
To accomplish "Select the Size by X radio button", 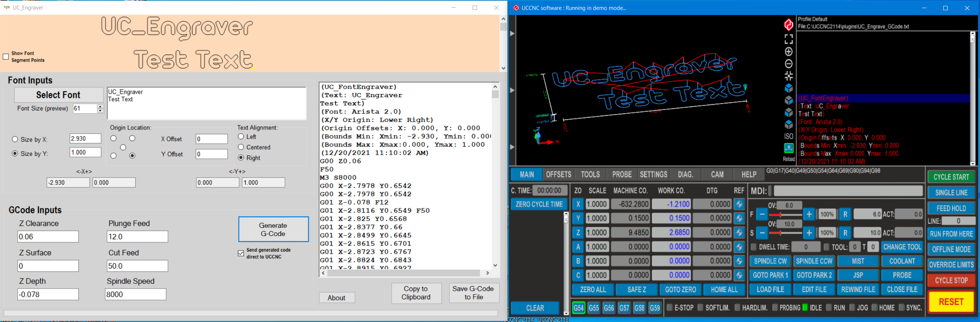I will 15,139.
